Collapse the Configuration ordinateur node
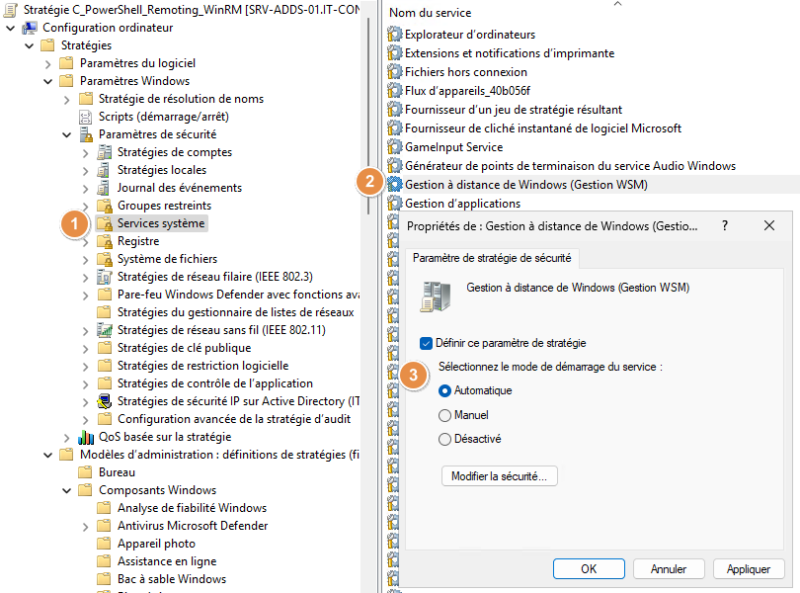 (x=11, y=28)
